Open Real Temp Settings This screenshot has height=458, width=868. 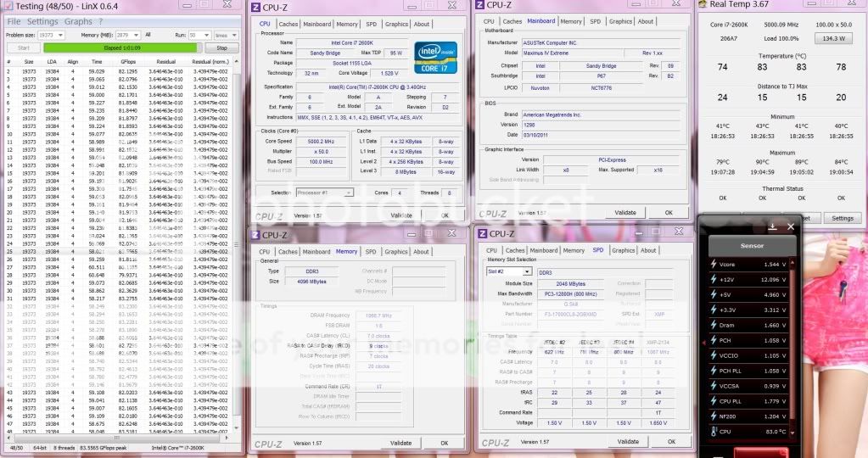pos(842,218)
